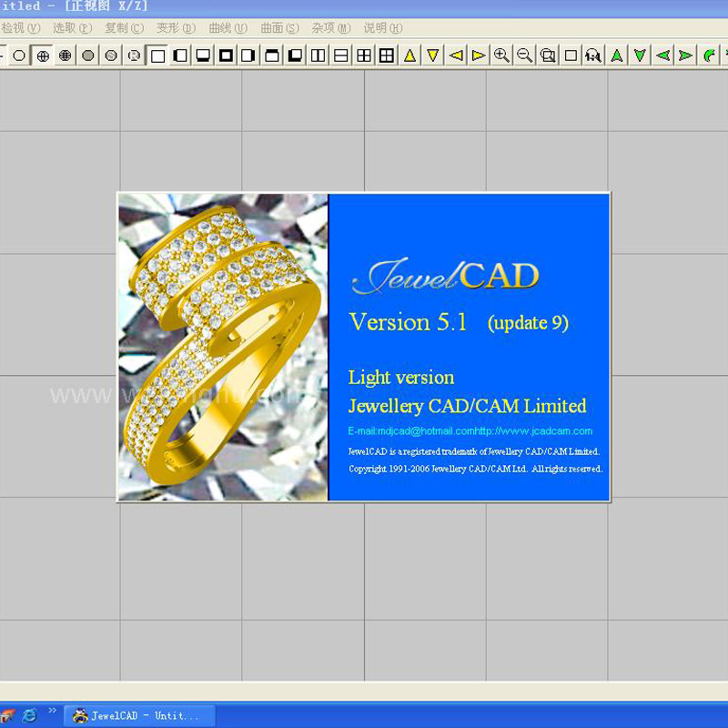Click the "Light version" text
This screenshot has height=728, width=728.
click(401, 378)
